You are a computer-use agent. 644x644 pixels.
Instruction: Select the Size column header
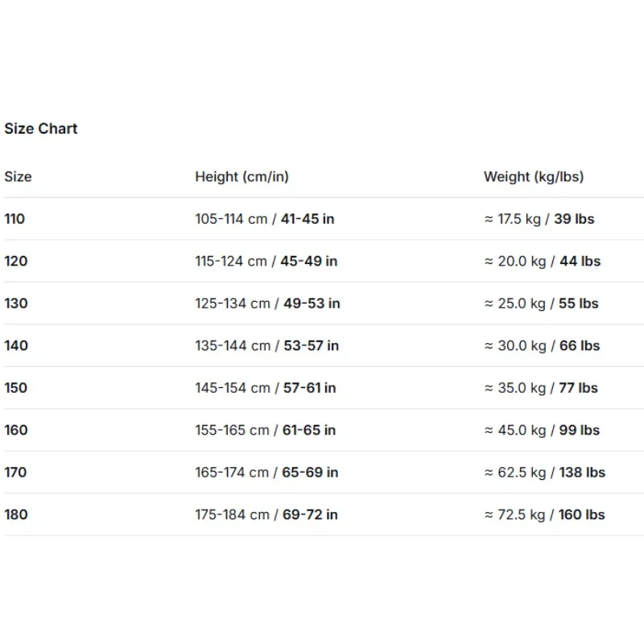coord(18,176)
